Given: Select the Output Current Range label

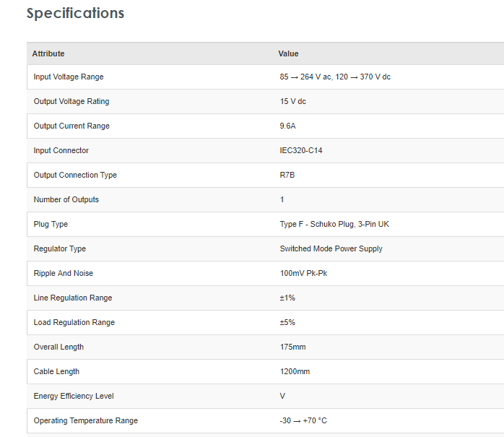Looking at the screenshot, I should click(71, 126).
